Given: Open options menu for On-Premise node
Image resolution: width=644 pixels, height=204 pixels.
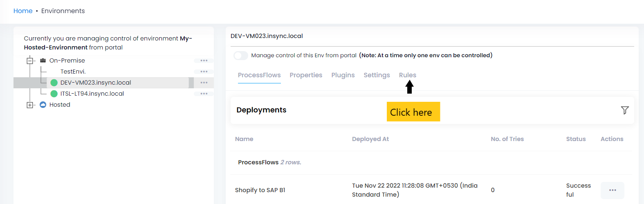Looking at the screenshot, I should pos(204,61).
